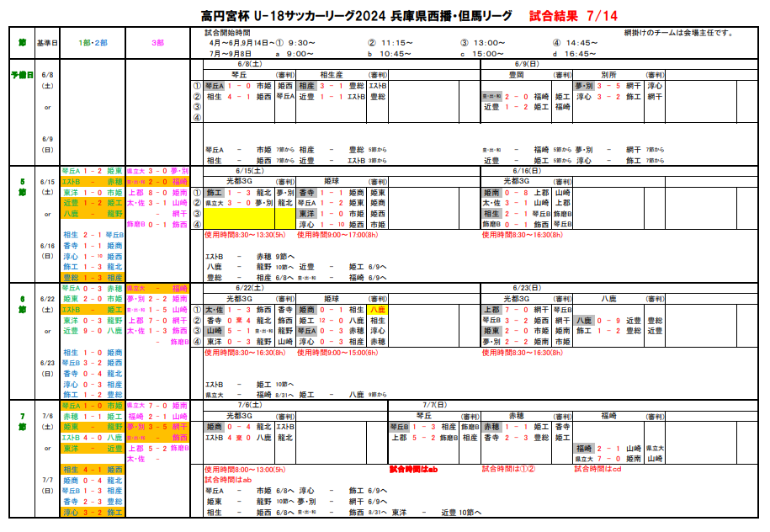Click the "6/8(土)" date header above 琴丘 venue
The width and height of the screenshot is (770, 532).
(249, 64)
